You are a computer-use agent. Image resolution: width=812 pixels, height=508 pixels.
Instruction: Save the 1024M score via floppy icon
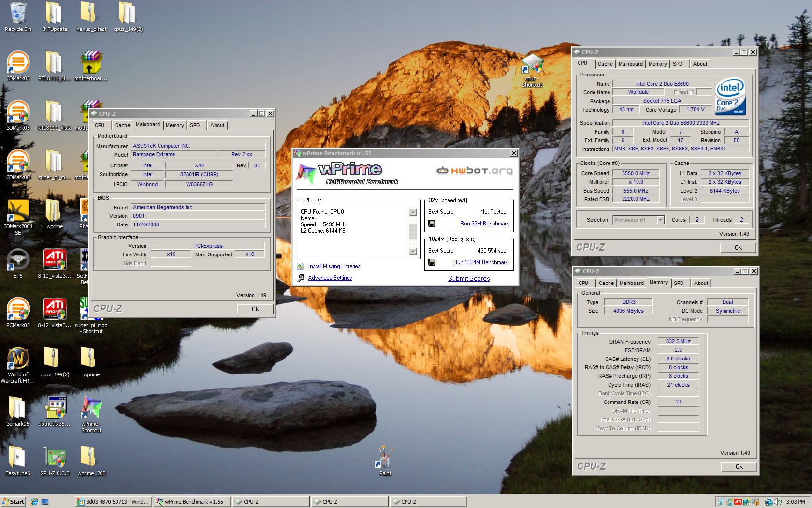[432, 262]
